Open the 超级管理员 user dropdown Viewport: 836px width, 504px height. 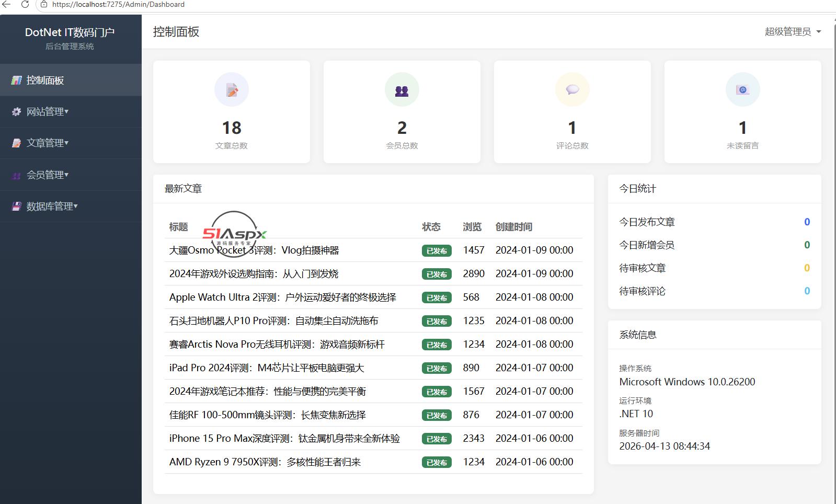(x=793, y=31)
